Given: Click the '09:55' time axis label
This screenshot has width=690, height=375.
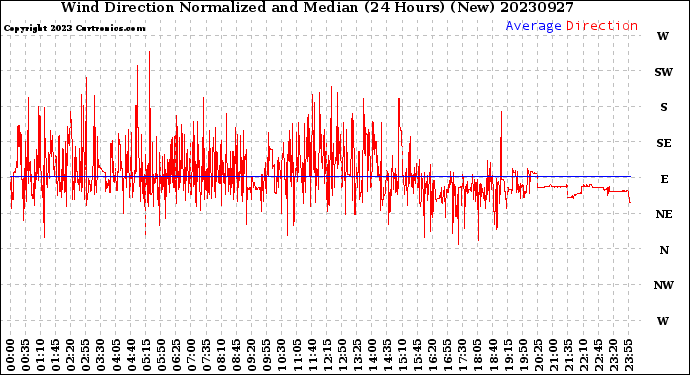Looking at the screenshot, I should coord(267,355).
